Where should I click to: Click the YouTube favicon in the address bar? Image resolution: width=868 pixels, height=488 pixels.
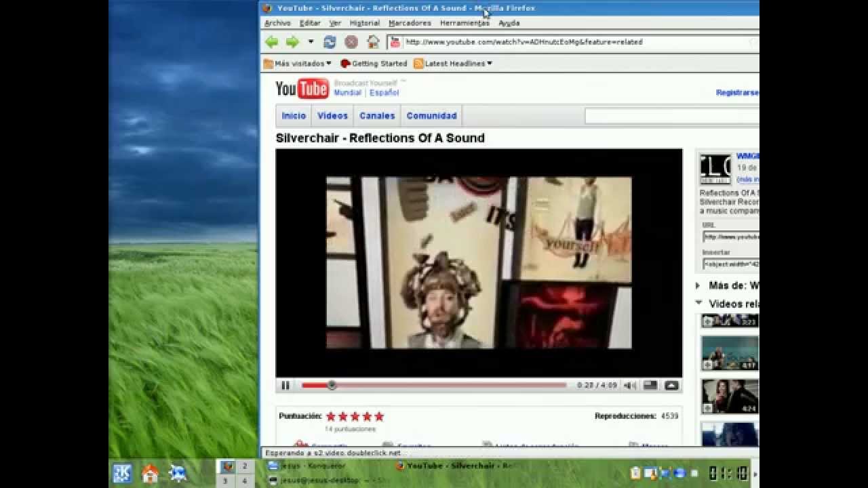pyautogui.click(x=395, y=42)
